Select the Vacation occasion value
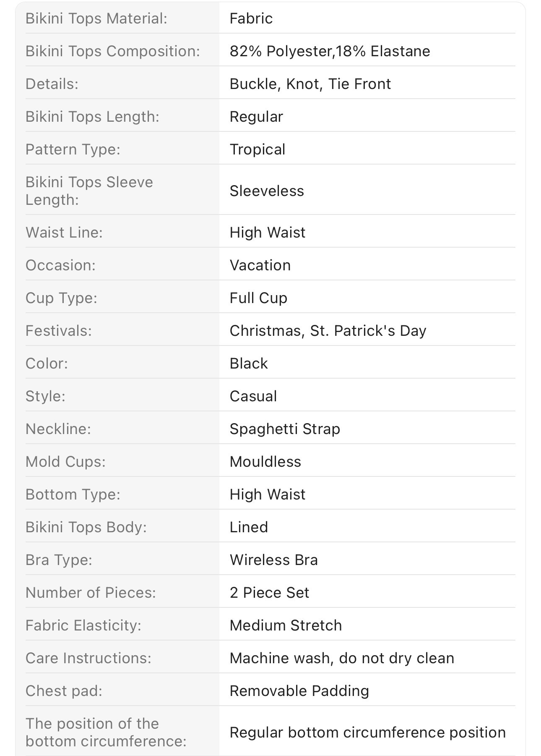This screenshot has height=756, width=541. click(260, 265)
